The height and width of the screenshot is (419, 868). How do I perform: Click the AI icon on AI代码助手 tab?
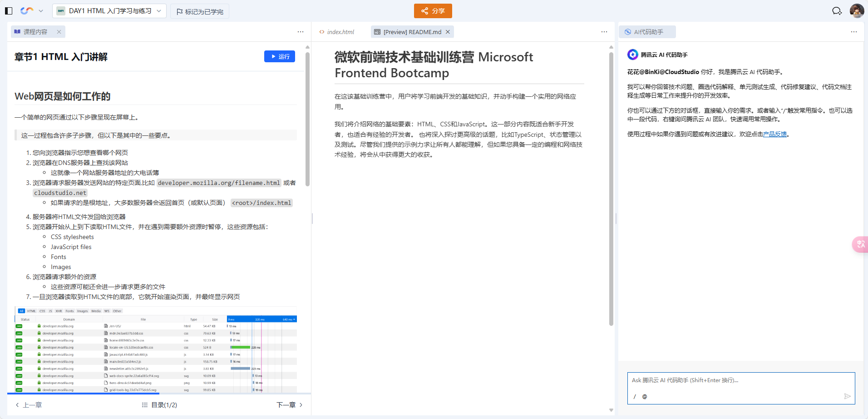pyautogui.click(x=628, y=32)
